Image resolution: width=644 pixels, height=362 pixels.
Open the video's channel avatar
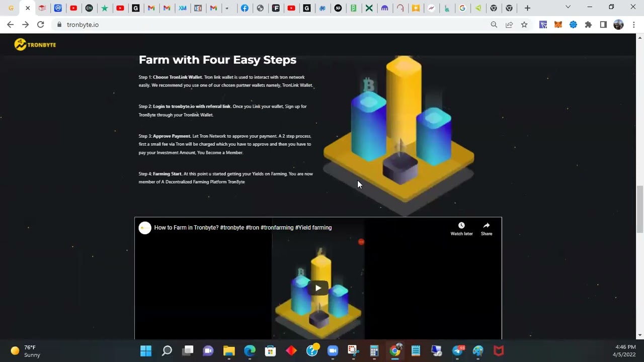click(145, 228)
